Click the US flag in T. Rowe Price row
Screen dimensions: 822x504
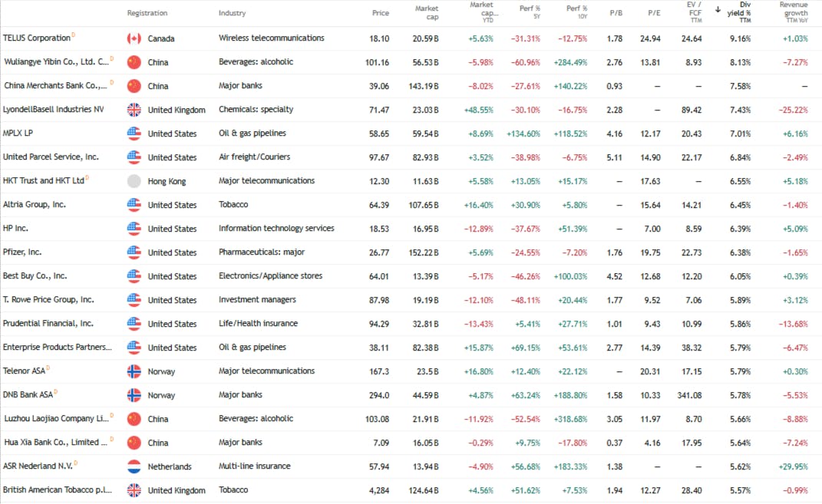134,300
